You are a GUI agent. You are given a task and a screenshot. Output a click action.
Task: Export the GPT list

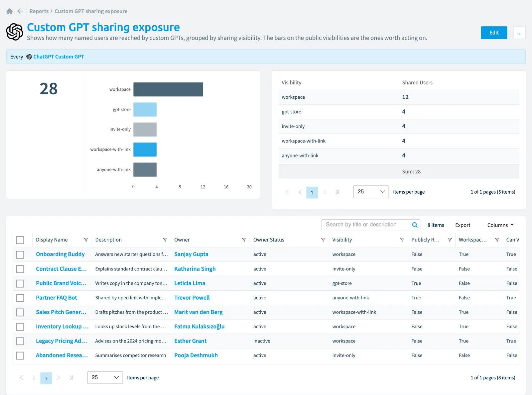click(x=463, y=225)
